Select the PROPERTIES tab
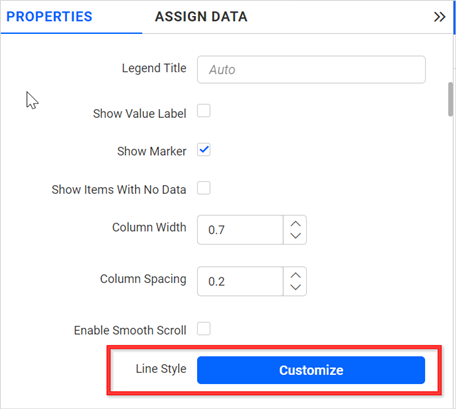 [49, 17]
